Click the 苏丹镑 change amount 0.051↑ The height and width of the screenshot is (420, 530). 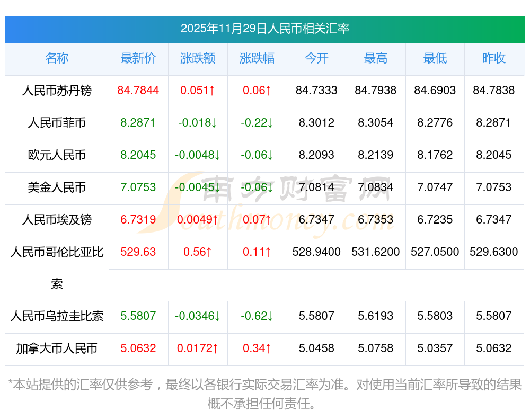pos(197,90)
